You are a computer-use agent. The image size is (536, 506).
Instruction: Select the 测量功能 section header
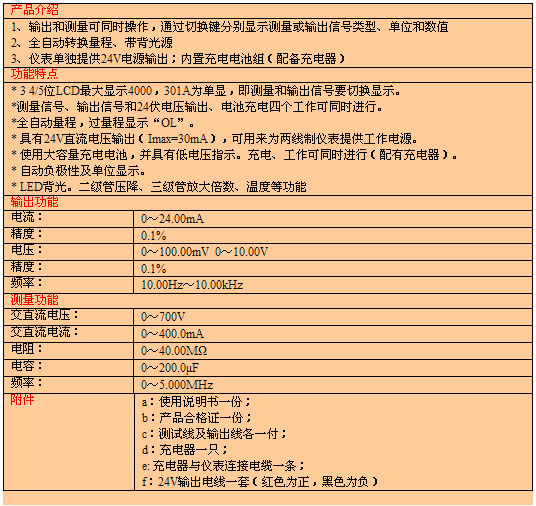tap(34, 300)
